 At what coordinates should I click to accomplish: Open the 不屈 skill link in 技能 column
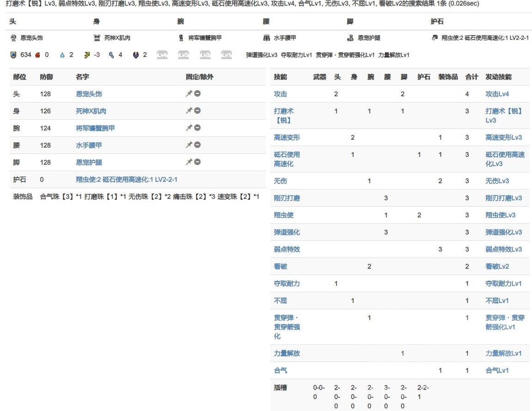280,301
